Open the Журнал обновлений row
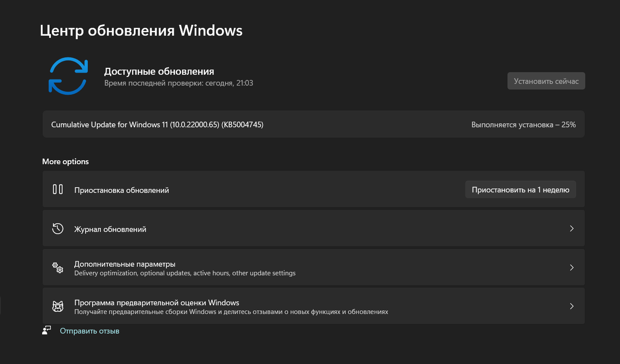The height and width of the screenshot is (364, 620). tap(313, 228)
